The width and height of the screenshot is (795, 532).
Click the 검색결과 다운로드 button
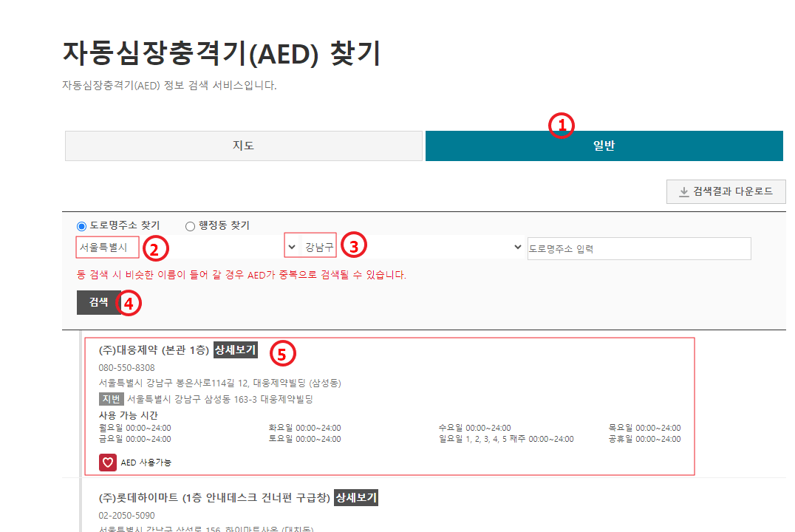tap(726, 191)
